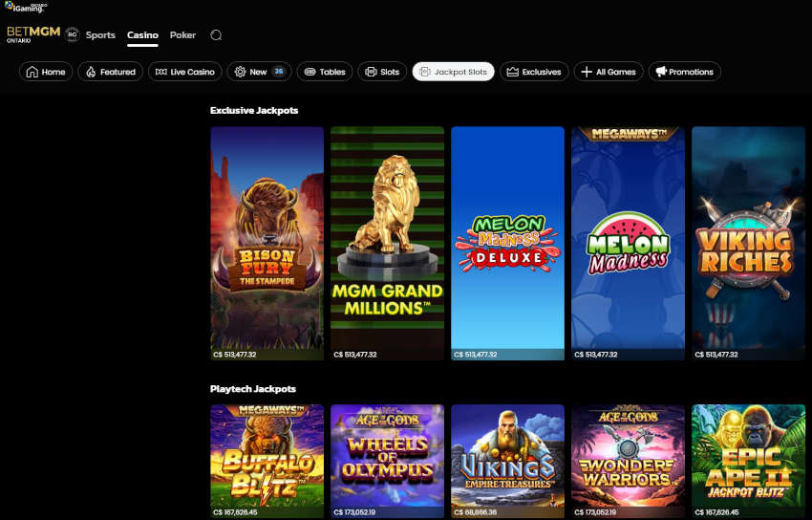Click jackpot amount under MGM Grand Millions
Screen dimensions: 812x520
tap(354, 355)
